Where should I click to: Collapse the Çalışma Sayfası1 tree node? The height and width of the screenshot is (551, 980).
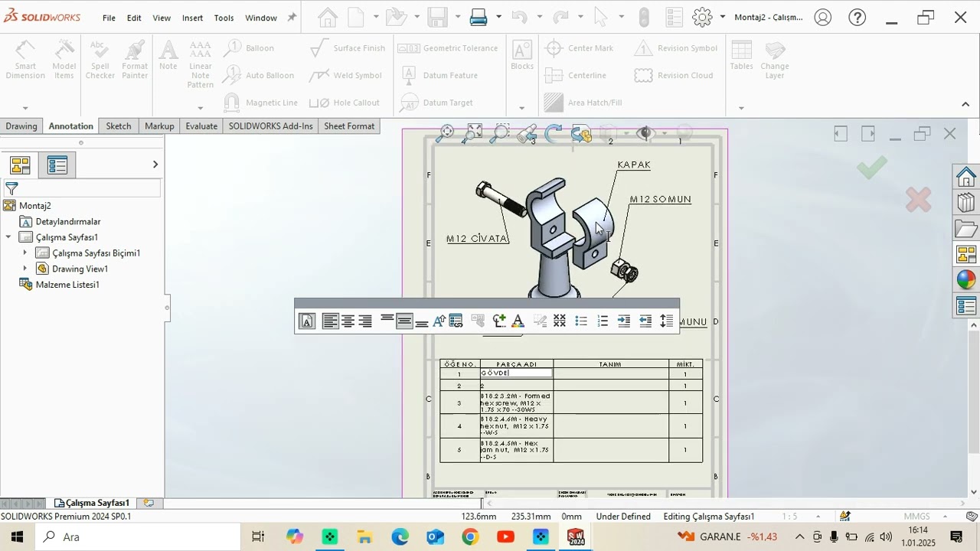8,237
